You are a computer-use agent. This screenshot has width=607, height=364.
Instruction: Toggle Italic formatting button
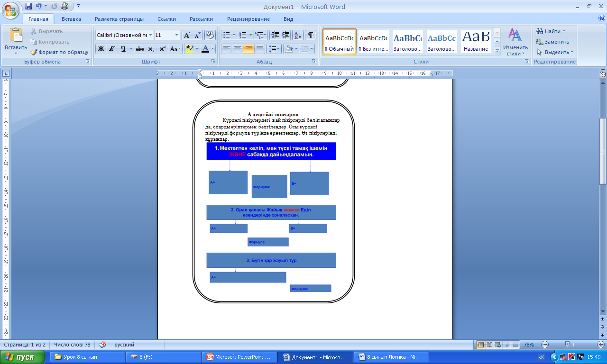click(112, 49)
